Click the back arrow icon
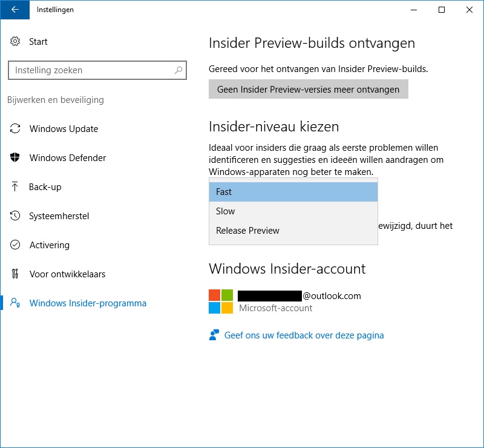 [x=15, y=10]
